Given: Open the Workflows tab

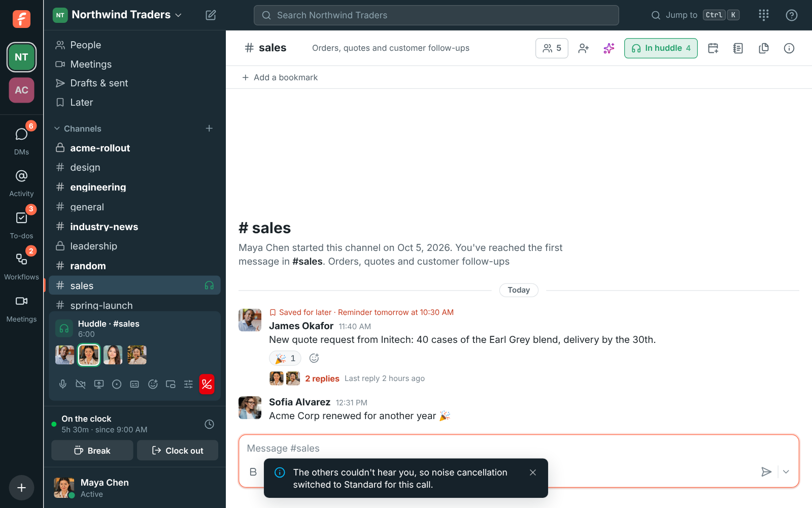Looking at the screenshot, I should [x=21, y=266].
